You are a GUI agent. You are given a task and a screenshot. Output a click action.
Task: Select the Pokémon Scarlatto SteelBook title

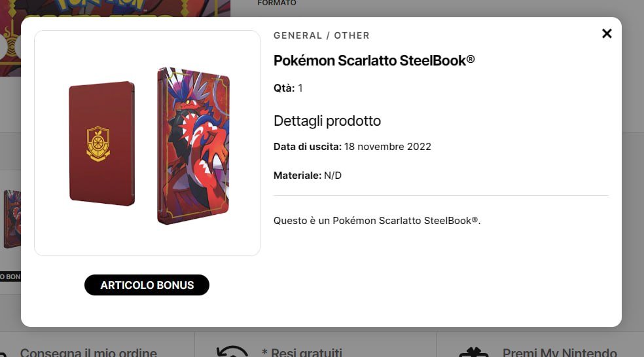374,61
